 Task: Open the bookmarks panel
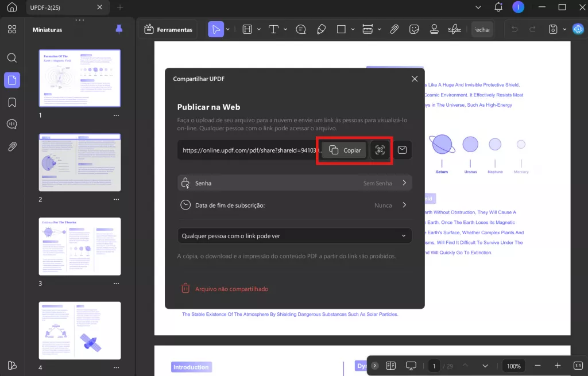[12, 102]
